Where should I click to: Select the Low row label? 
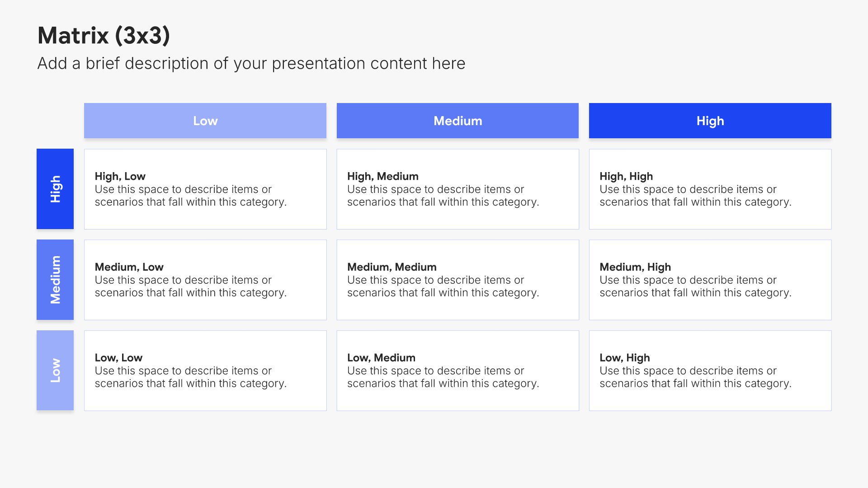tap(55, 371)
